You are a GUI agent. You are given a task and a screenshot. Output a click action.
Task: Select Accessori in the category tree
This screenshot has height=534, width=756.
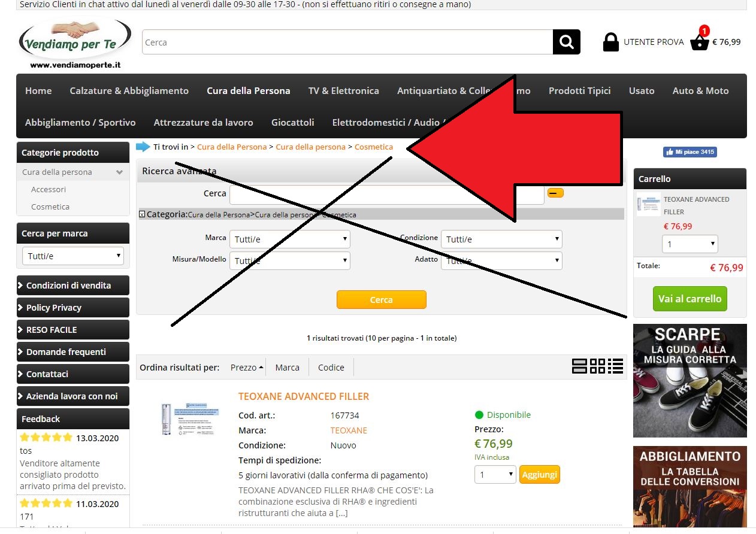(49, 189)
